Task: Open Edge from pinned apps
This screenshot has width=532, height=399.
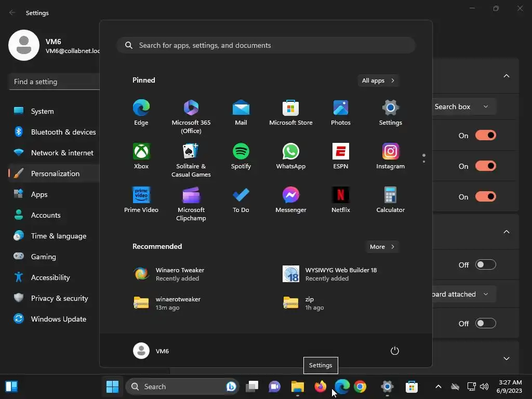Action: point(141,113)
